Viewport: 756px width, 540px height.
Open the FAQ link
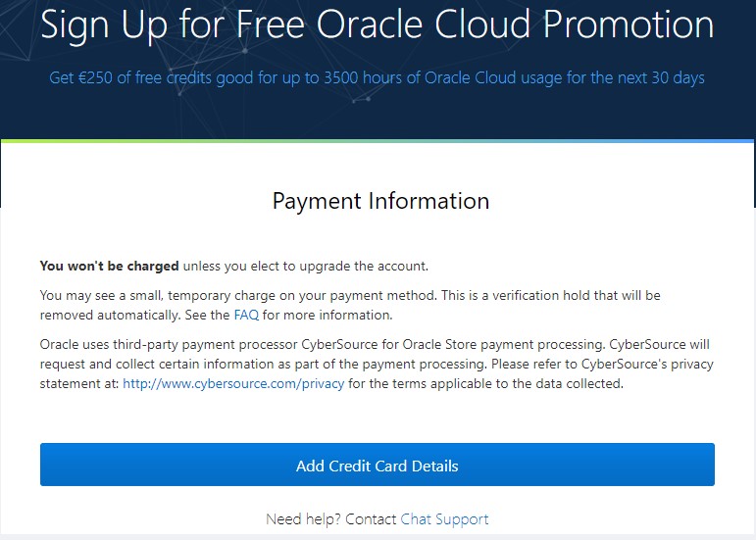click(245, 316)
